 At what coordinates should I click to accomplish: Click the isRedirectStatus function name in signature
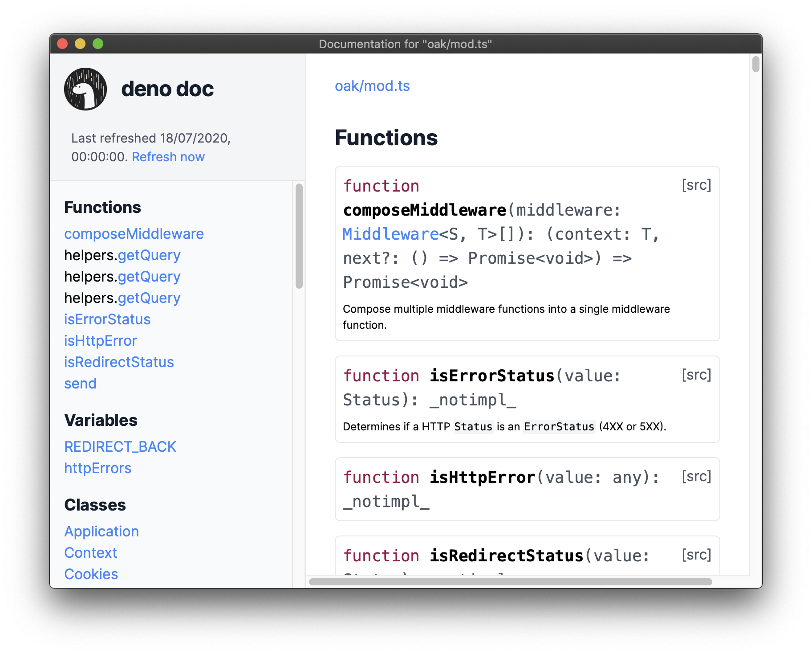pyautogui.click(x=507, y=556)
